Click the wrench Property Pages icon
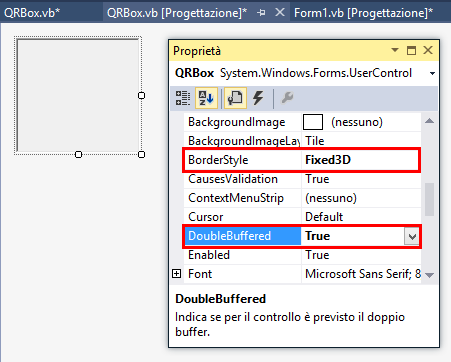The height and width of the screenshot is (362, 451). click(x=287, y=98)
